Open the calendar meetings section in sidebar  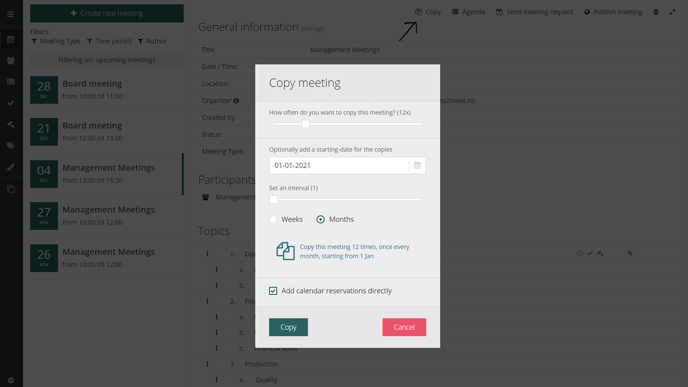click(11, 39)
